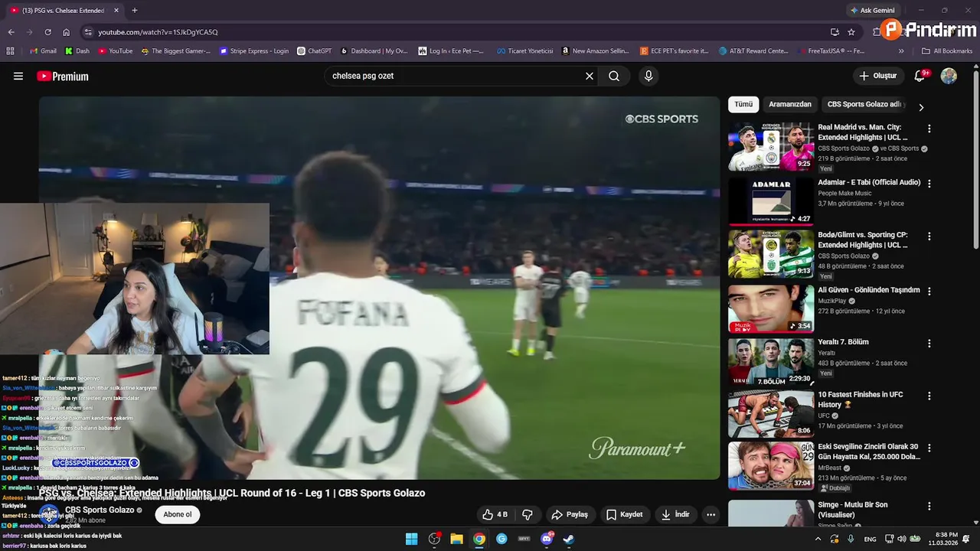Click the address bar URL

tap(158, 32)
